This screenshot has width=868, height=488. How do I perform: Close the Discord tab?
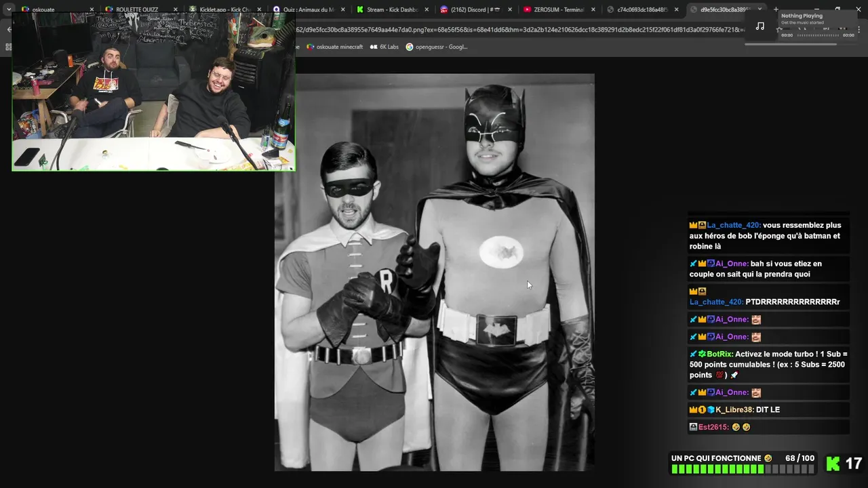[510, 9]
